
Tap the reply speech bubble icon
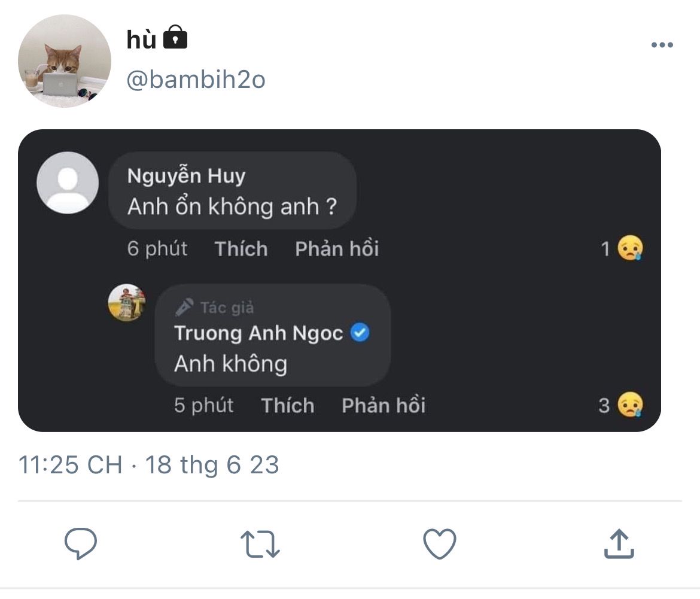[x=81, y=544]
